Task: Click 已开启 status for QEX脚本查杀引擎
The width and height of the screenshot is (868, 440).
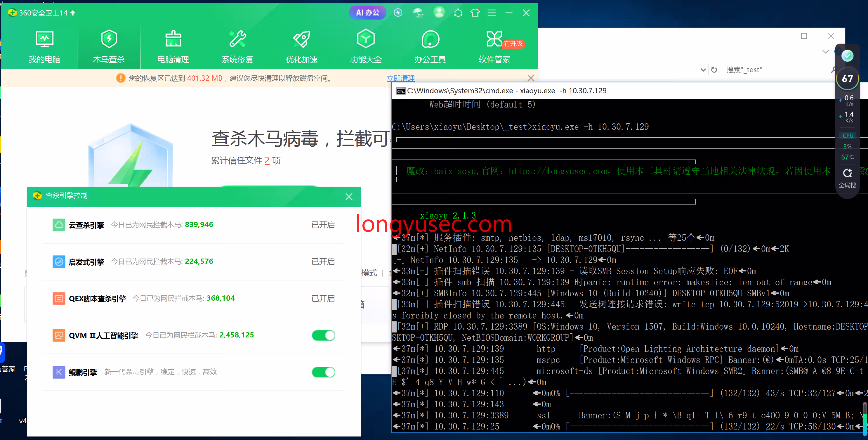Action: [323, 298]
